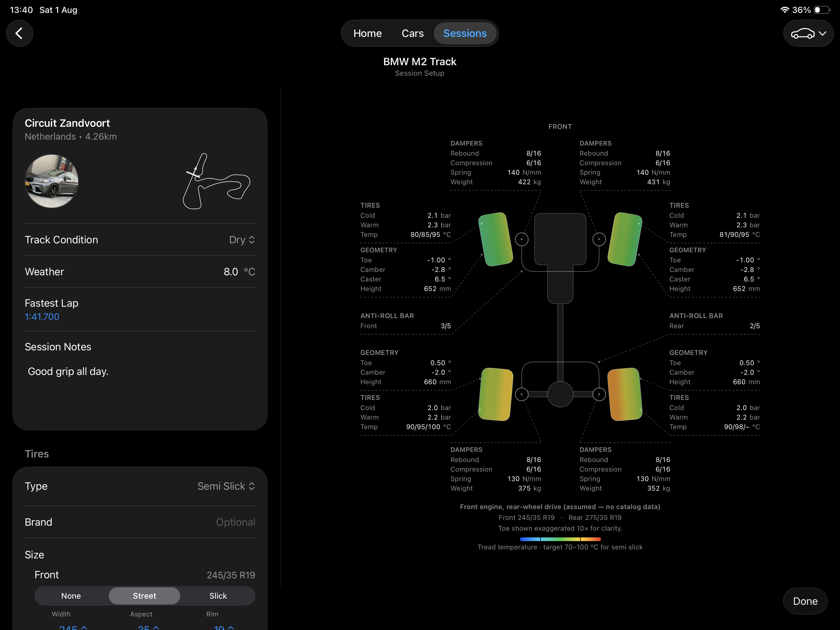Screen dimensions: 840x630
Task: Tap the rear differential circle
Action: pyautogui.click(x=560, y=394)
